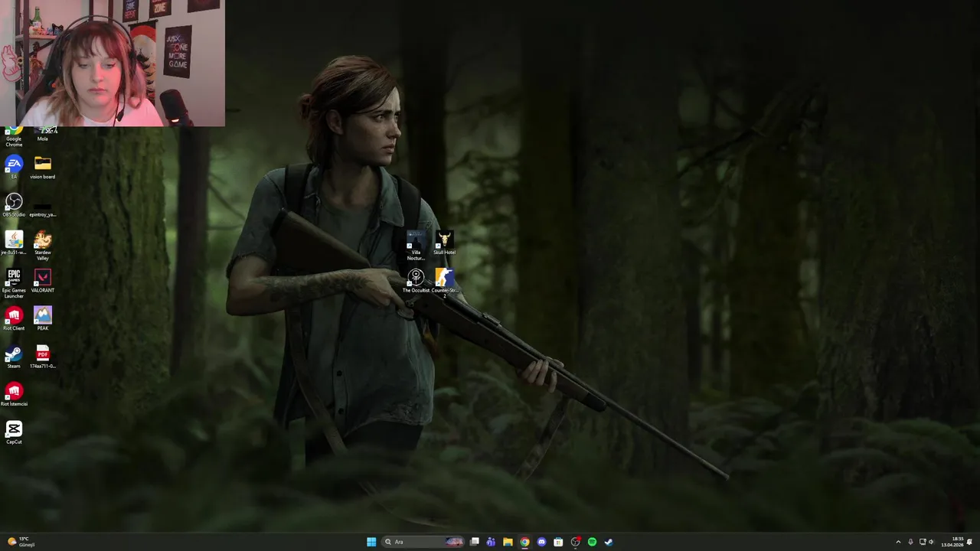Open the weather widget showing 13°C

pos(21,542)
